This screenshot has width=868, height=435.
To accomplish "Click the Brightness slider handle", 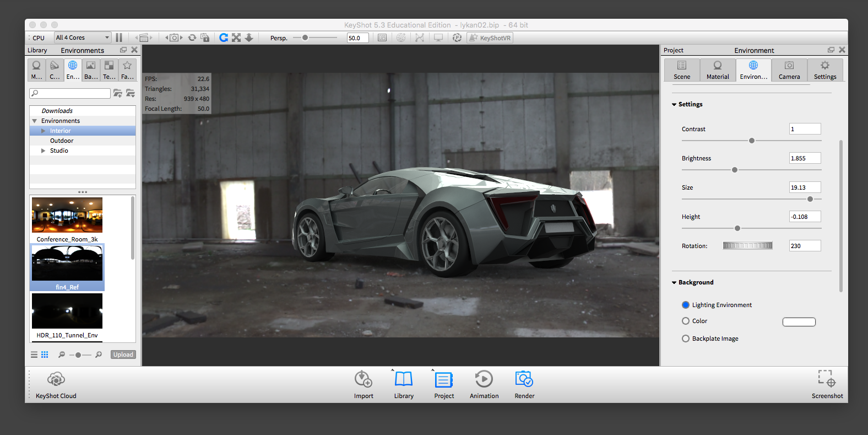I will tap(734, 170).
